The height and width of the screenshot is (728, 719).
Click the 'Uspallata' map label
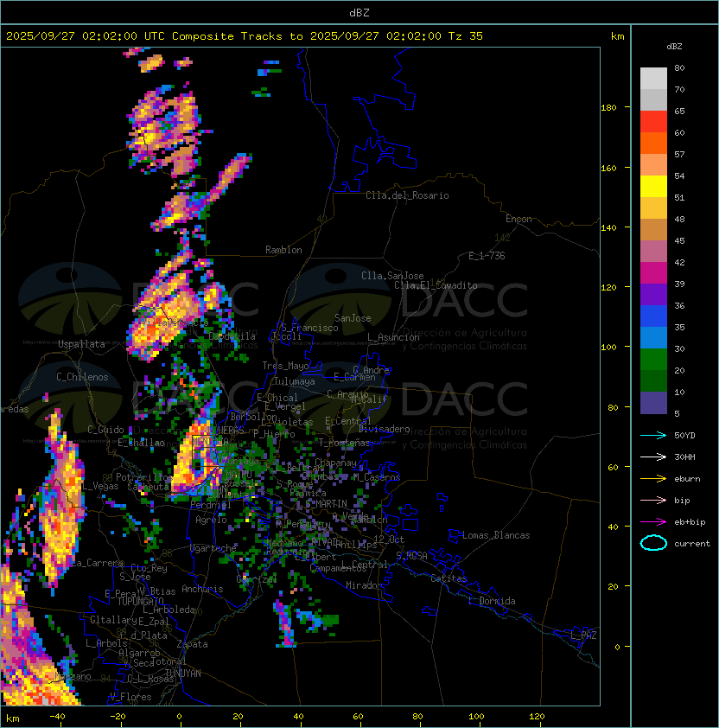click(x=82, y=344)
